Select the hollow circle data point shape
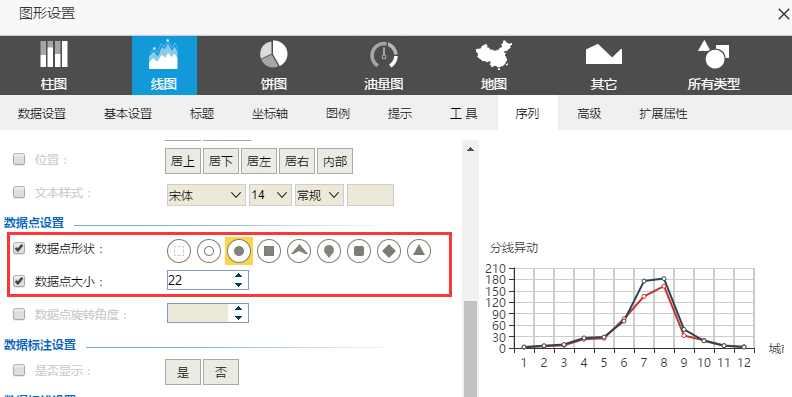 click(209, 251)
